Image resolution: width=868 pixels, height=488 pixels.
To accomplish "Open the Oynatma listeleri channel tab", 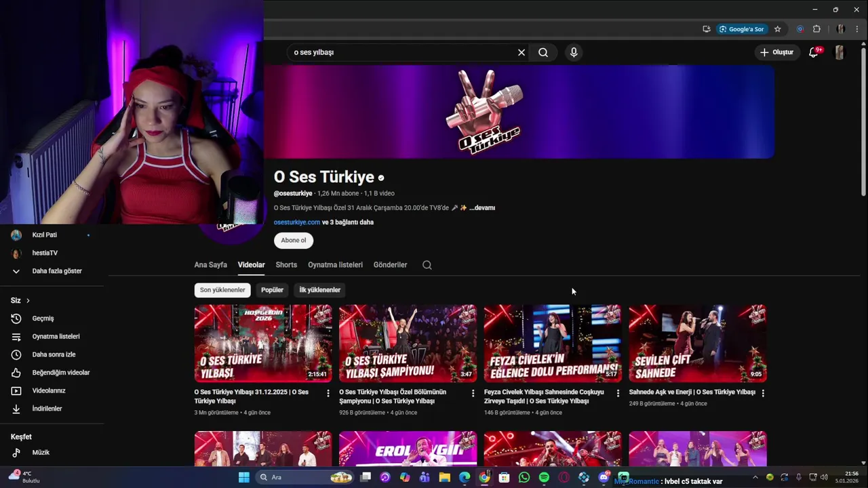I will coord(335,265).
